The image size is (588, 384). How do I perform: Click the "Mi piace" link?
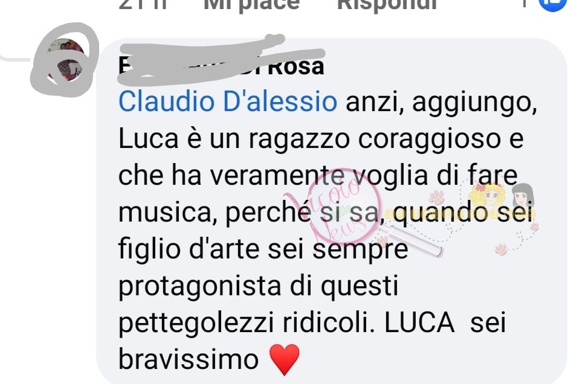pos(251,4)
